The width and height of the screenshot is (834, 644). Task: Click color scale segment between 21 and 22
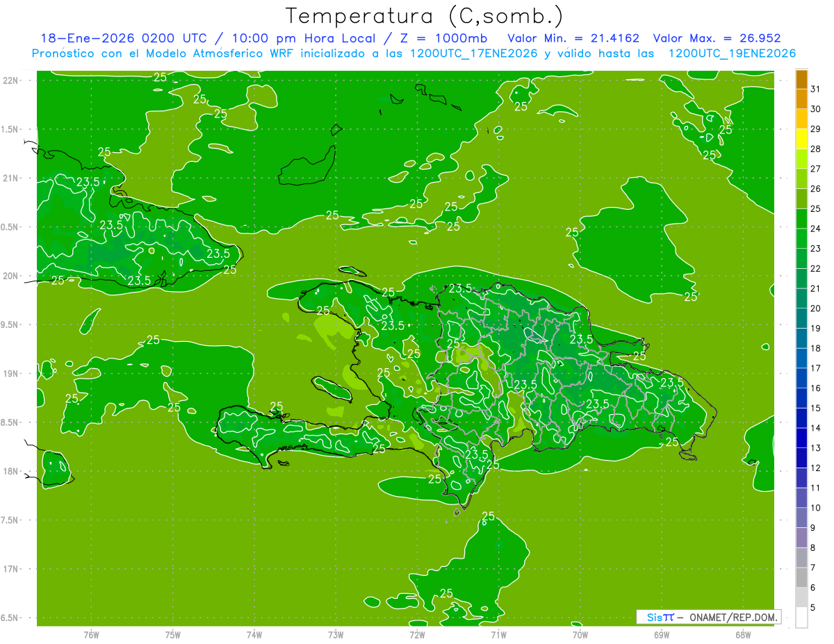tap(801, 279)
